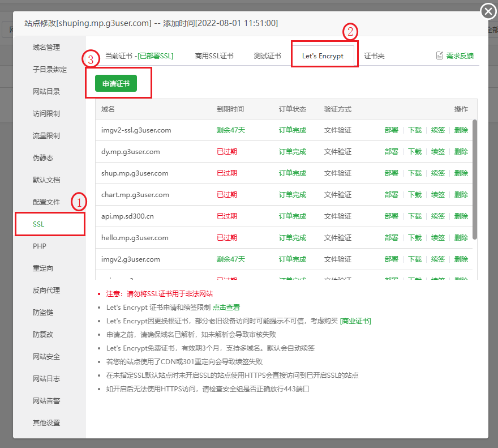Select 防盗链 in sidebar

[x=43, y=313]
